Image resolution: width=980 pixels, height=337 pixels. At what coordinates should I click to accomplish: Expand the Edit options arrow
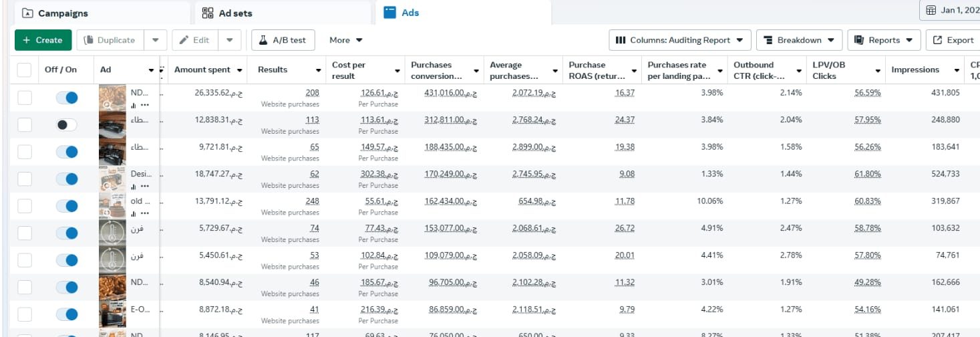[x=229, y=40]
